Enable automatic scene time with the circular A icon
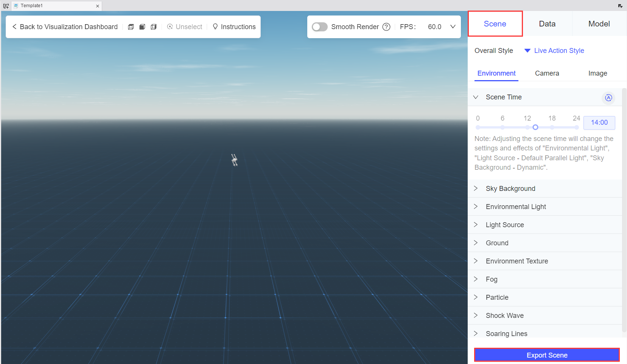 point(608,98)
